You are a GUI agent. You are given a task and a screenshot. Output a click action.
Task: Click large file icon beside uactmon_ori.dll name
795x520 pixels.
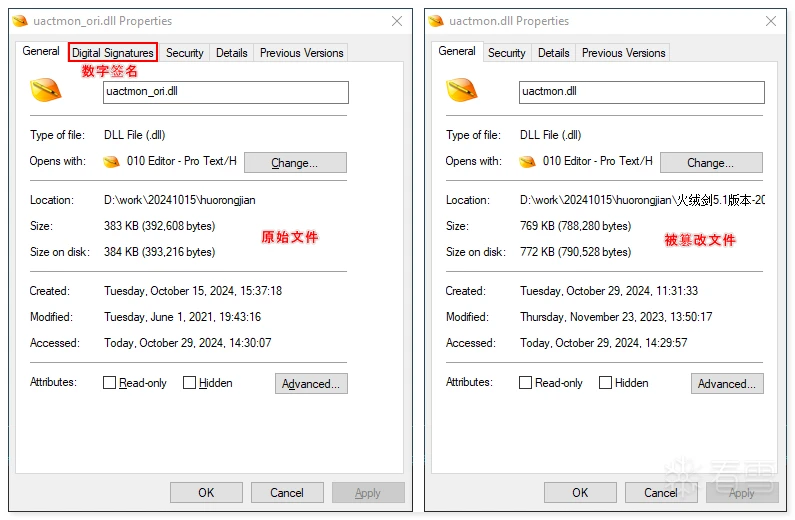pyautogui.click(x=46, y=91)
